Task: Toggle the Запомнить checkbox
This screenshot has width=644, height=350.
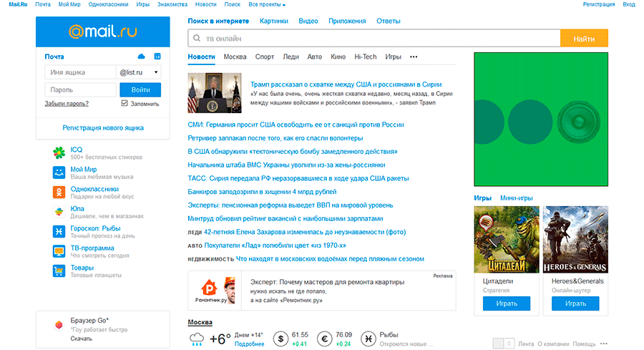Action: click(125, 104)
